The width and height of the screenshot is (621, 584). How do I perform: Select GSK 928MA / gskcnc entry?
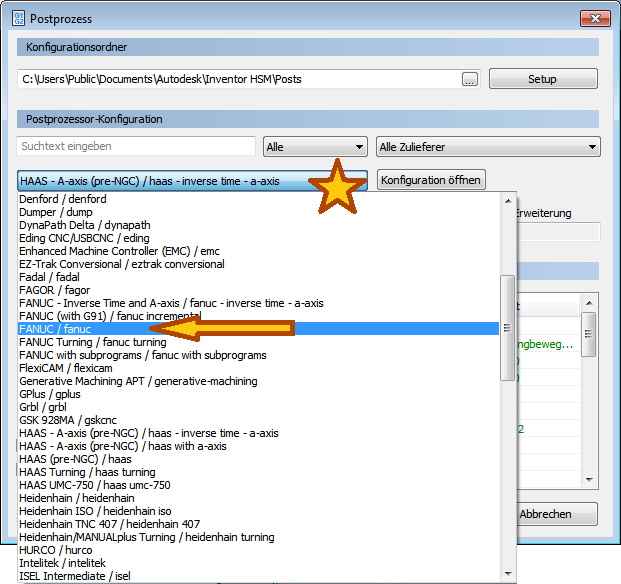tap(258, 420)
